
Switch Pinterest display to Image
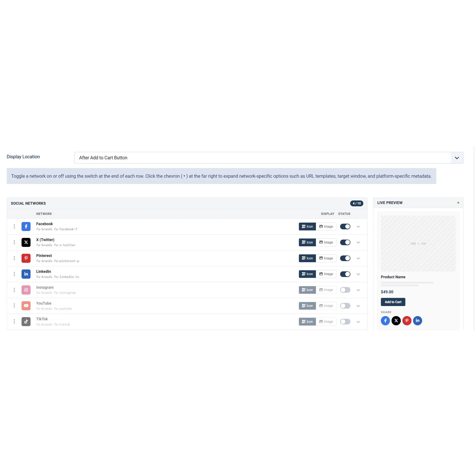(326, 258)
